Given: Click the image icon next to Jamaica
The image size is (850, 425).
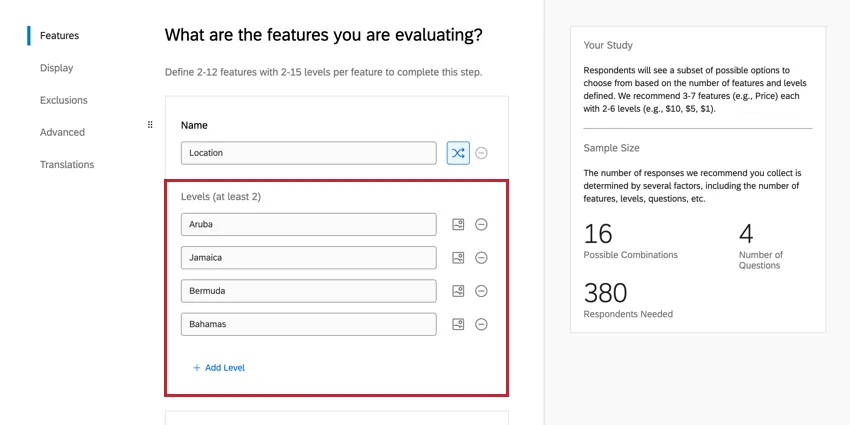Looking at the screenshot, I should 458,258.
